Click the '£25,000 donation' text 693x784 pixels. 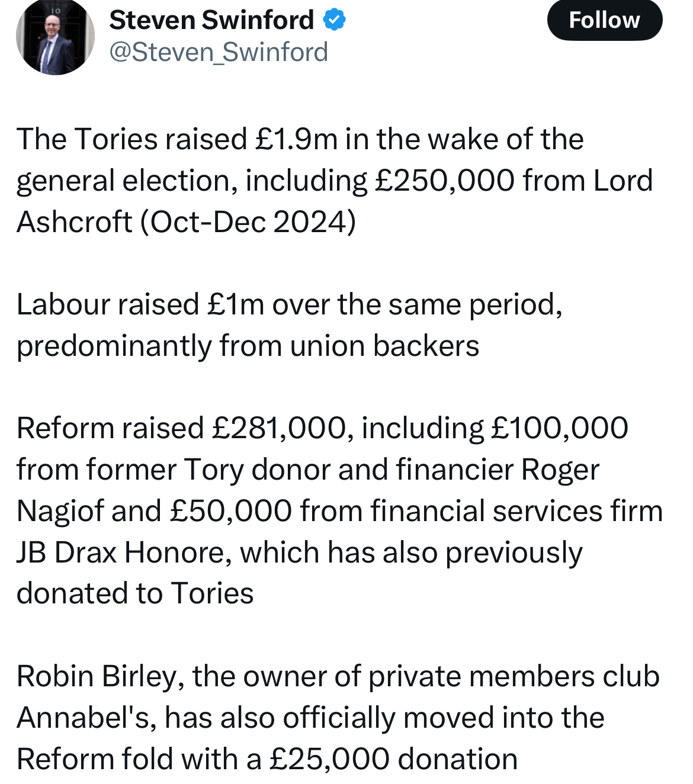(x=393, y=759)
